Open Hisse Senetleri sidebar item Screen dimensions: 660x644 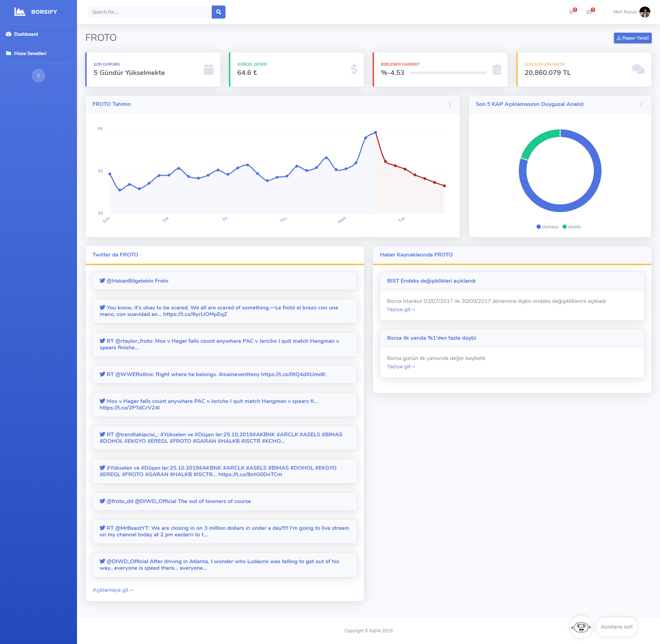(x=30, y=53)
